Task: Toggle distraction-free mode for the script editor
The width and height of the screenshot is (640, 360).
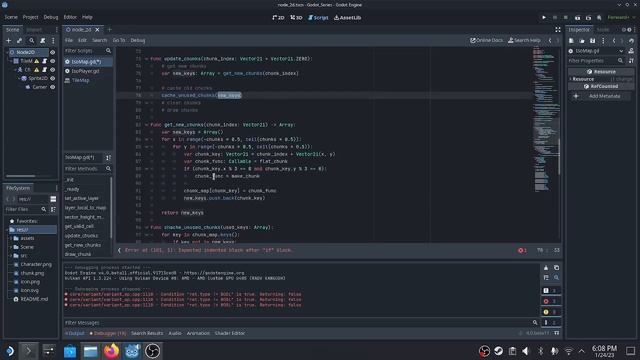Action: [x=558, y=29]
